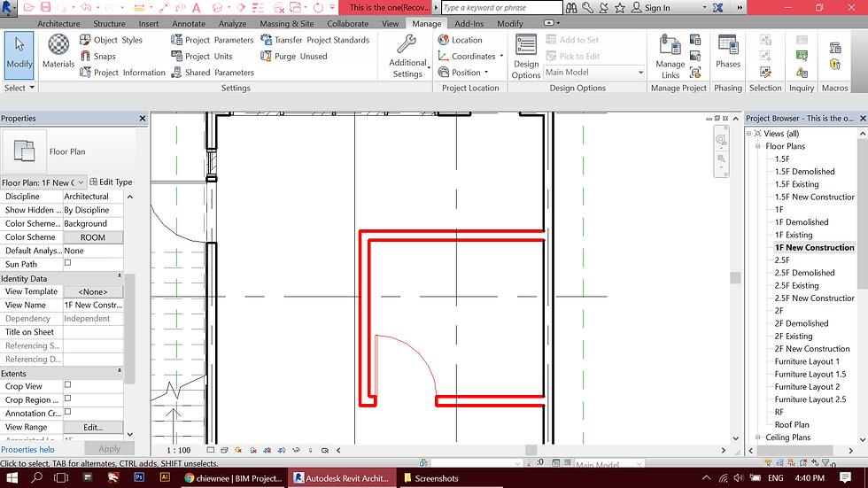Open Illustrator from the taskbar
Viewport: 868px width, 488px height.
click(165, 477)
